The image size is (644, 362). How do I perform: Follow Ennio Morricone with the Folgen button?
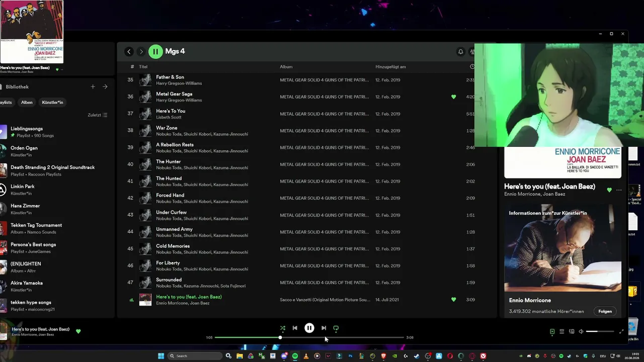(x=605, y=311)
